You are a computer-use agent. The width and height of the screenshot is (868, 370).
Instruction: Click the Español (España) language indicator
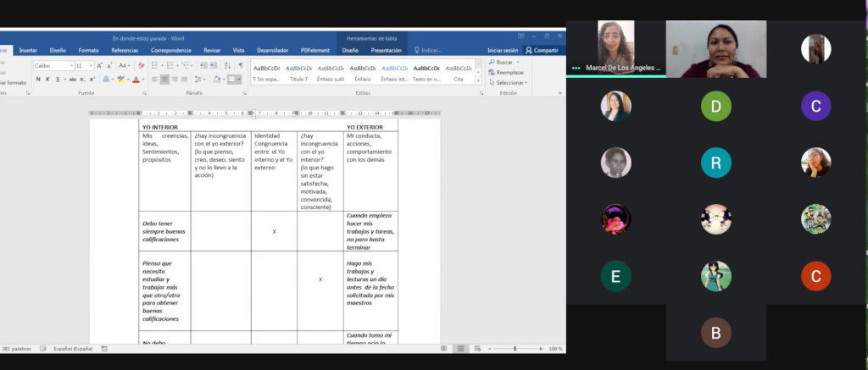click(73, 349)
